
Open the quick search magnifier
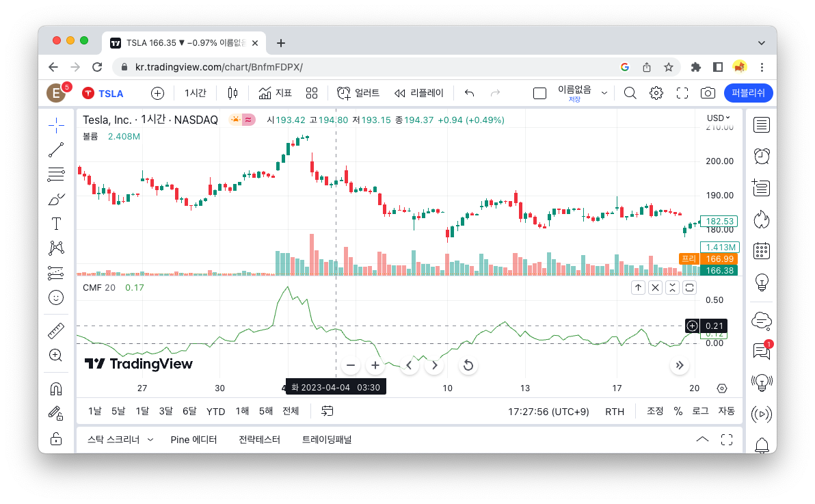(630, 93)
